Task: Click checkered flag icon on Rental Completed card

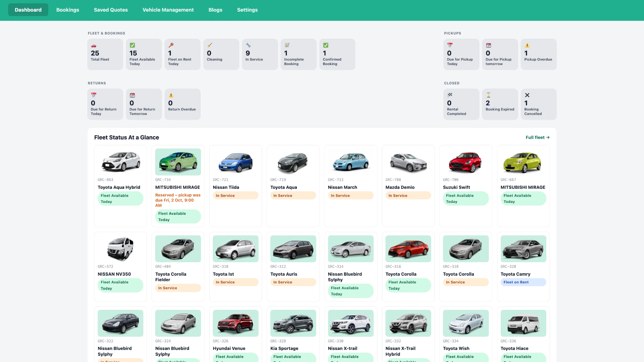Action: point(450,95)
